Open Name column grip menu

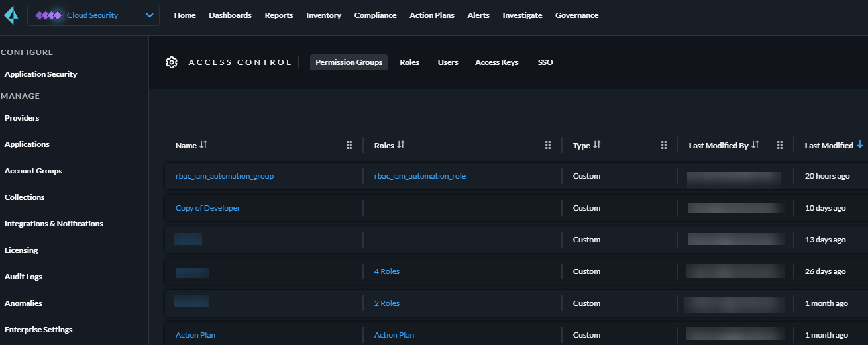pyautogui.click(x=349, y=145)
